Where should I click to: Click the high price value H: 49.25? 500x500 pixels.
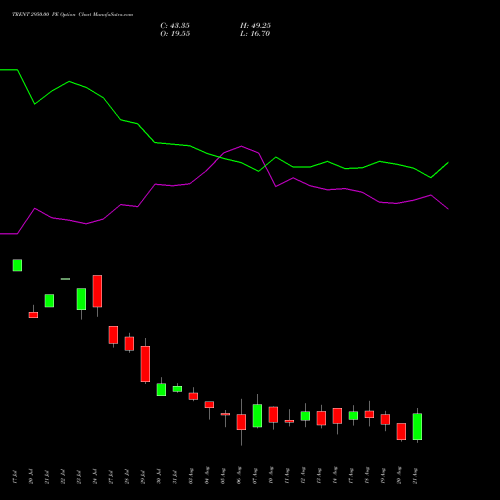point(255,26)
